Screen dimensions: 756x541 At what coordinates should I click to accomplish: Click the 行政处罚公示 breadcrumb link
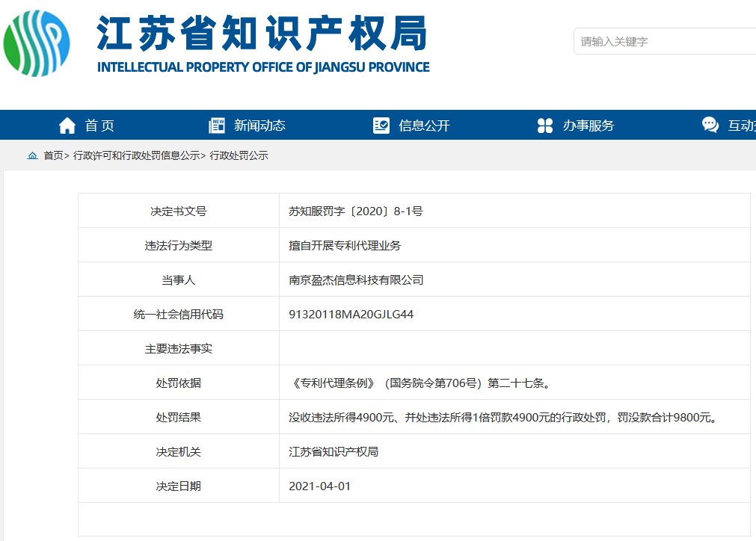pyautogui.click(x=239, y=155)
